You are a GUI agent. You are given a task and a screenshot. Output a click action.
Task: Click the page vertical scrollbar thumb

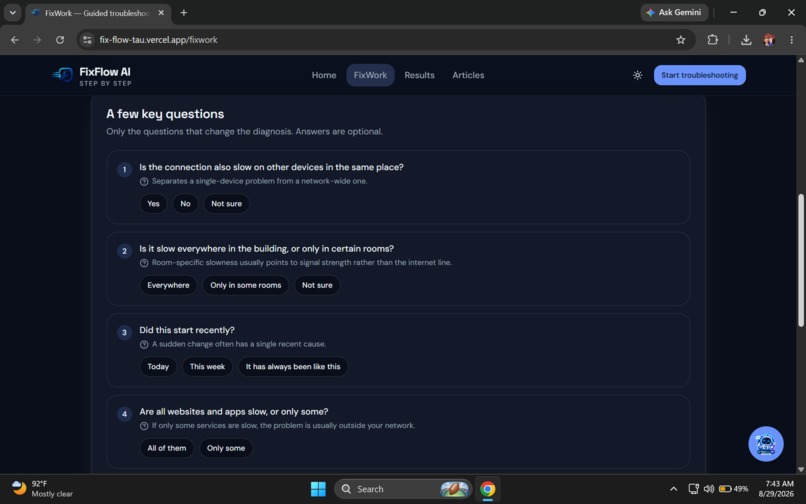[x=800, y=260]
